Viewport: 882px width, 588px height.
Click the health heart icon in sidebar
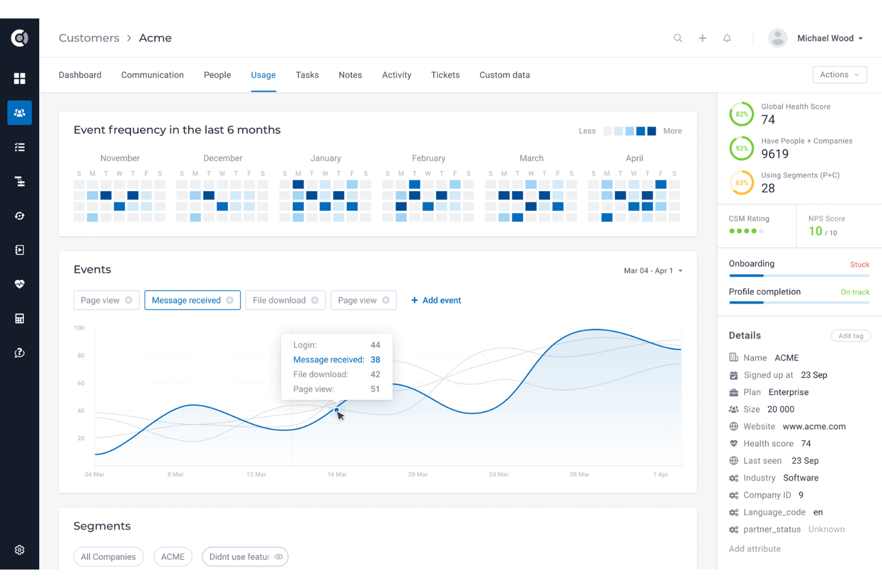(20, 284)
